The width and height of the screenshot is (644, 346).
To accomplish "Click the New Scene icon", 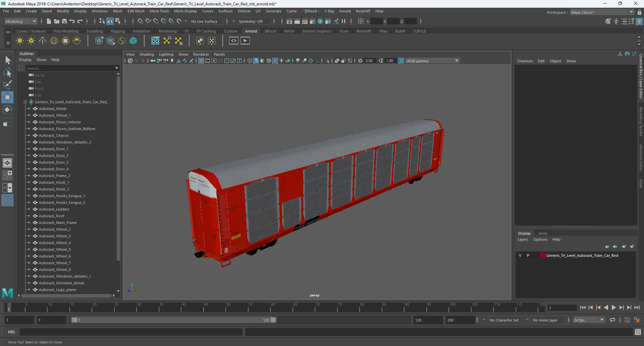I will pyautogui.click(x=49, y=21).
